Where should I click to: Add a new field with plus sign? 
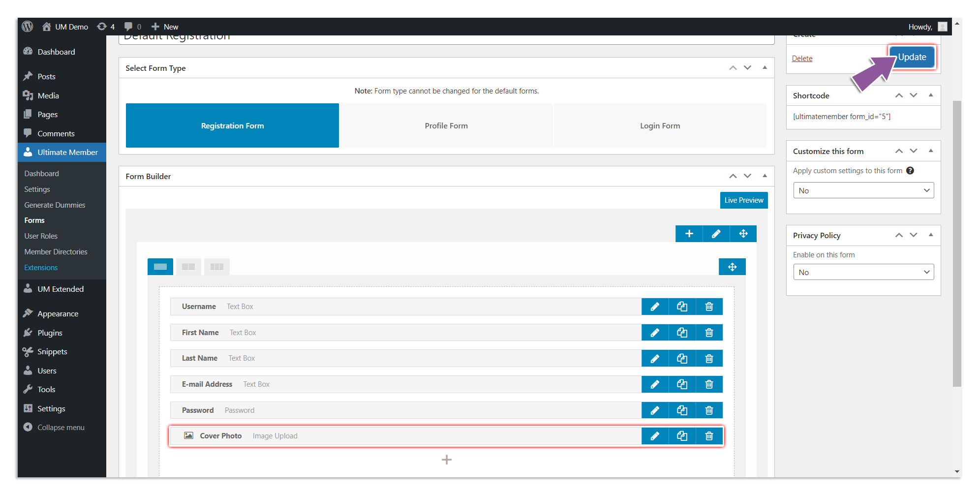(447, 460)
